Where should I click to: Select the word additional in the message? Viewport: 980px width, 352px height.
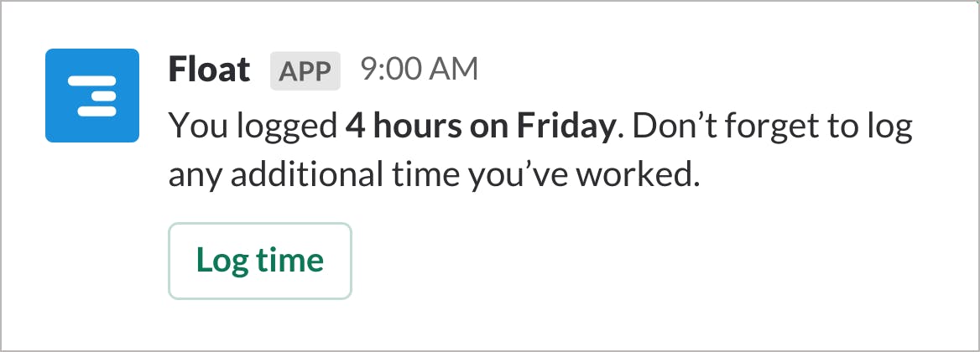point(305,177)
